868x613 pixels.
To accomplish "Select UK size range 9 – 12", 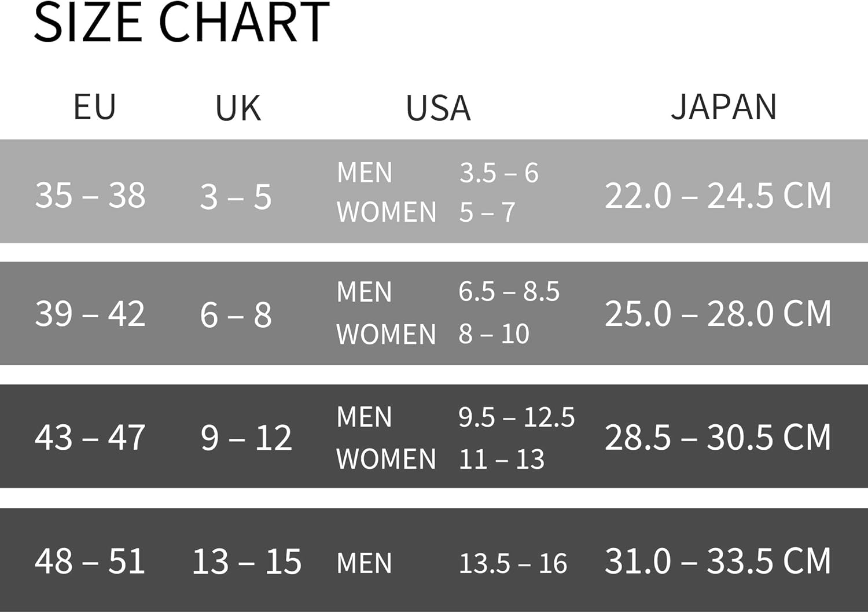I will coord(246,438).
